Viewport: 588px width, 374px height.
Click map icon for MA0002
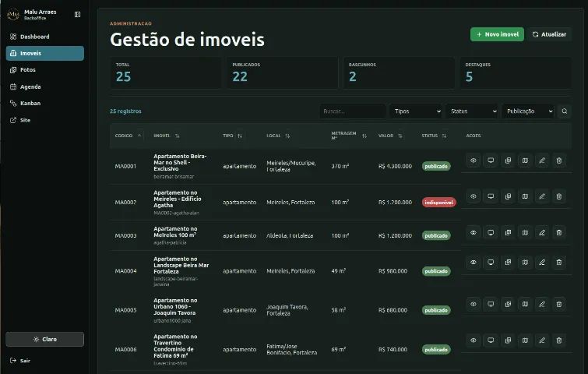(x=525, y=196)
